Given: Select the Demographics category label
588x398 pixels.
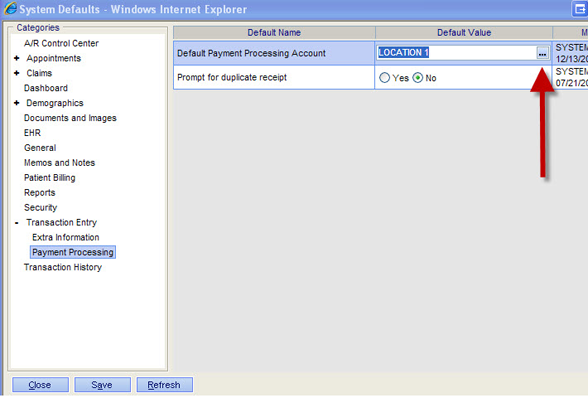Looking at the screenshot, I should [x=55, y=103].
